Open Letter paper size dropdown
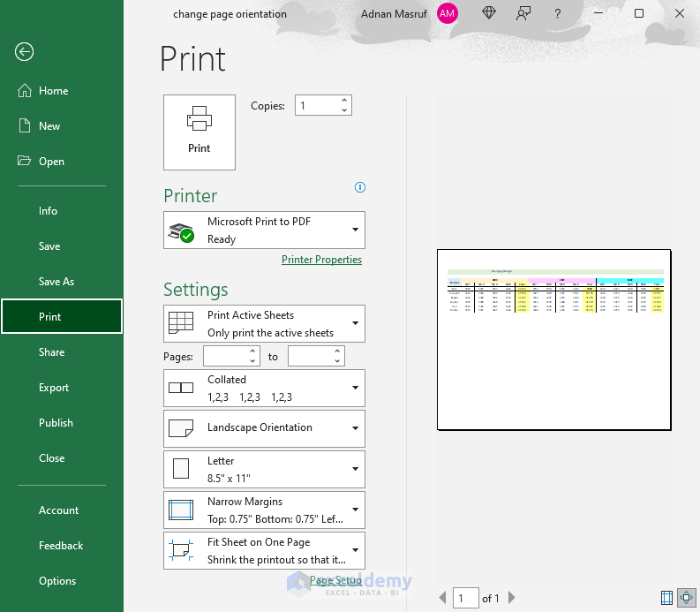The height and width of the screenshot is (612, 700). coord(264,470)
